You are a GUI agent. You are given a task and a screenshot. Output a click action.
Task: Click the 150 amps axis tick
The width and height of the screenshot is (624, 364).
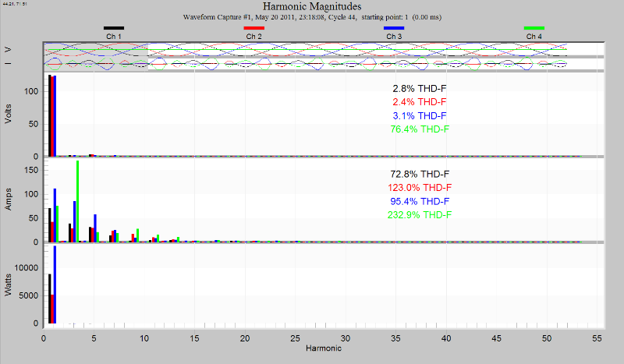pyautogui.click(x=31, y=170)
